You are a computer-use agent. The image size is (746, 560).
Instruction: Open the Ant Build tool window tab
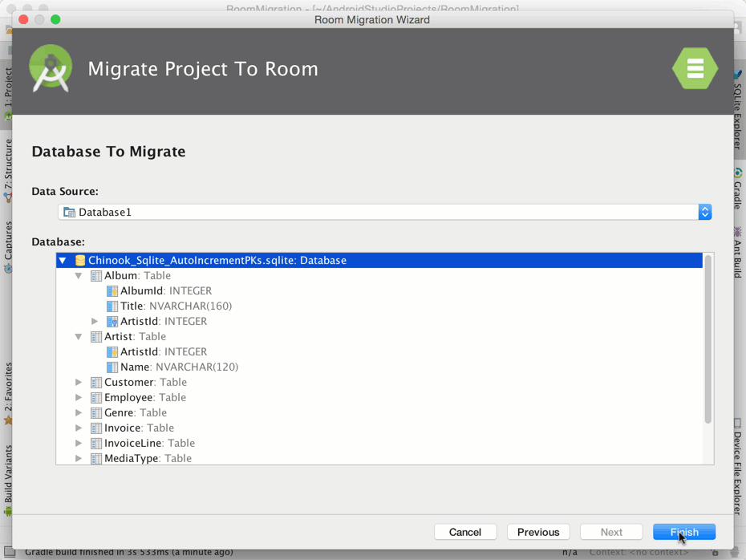[737, 253]
